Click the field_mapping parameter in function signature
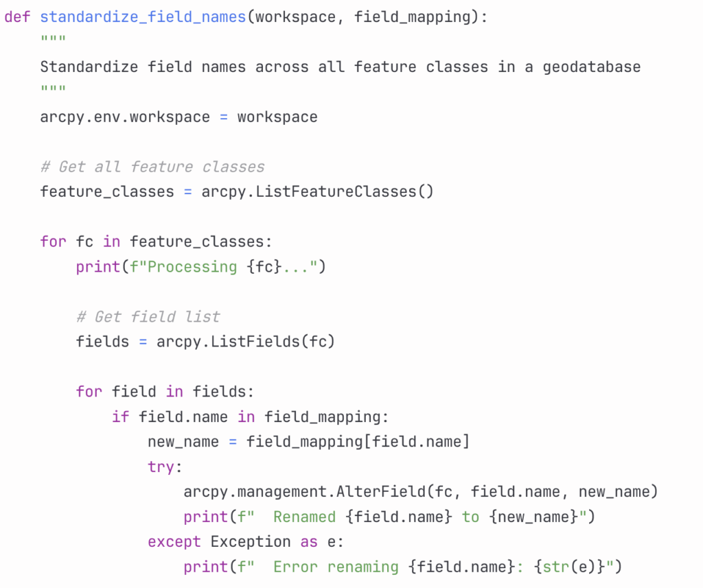 pyautogui.click(x=413, y=17)
